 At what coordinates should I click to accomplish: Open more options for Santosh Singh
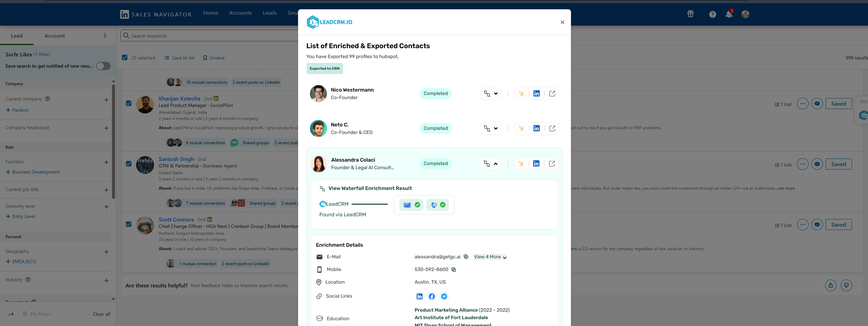(803, 164)
